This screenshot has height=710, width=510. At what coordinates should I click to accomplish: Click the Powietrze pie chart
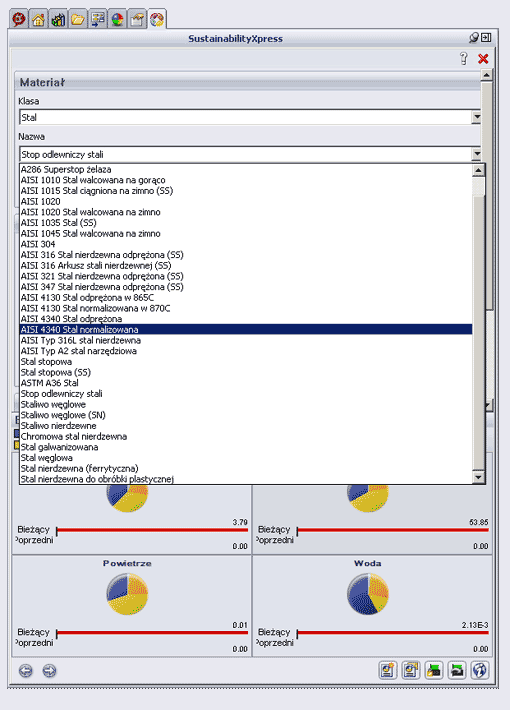coord(127,594)
